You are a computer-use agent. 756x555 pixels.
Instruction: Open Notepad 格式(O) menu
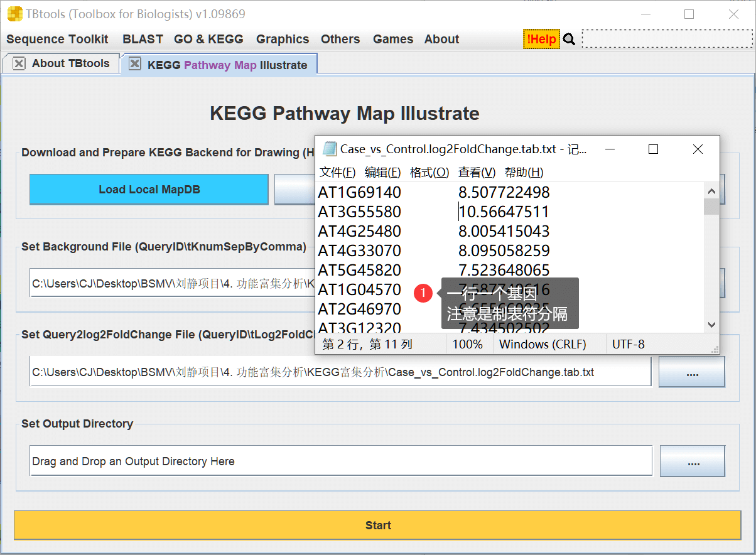[429, 173]
